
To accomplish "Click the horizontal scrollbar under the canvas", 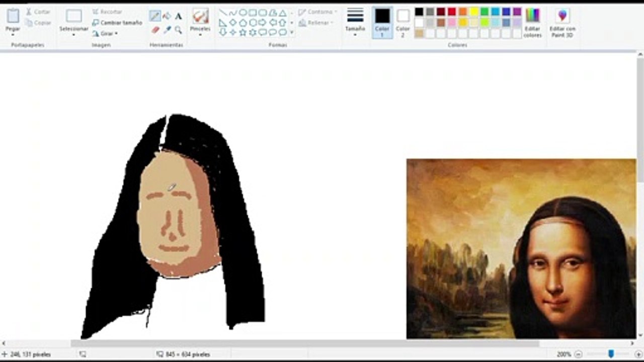I will pos(304,343).
